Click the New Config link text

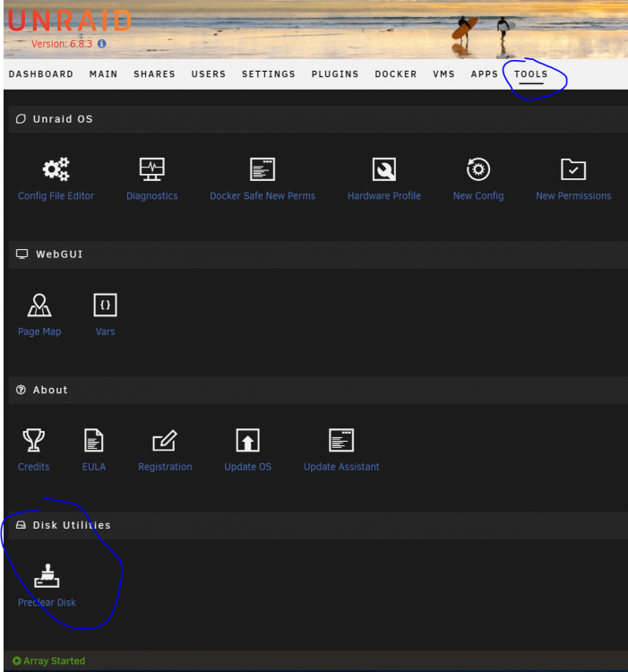pyautogui.click(x=478, y=196)
